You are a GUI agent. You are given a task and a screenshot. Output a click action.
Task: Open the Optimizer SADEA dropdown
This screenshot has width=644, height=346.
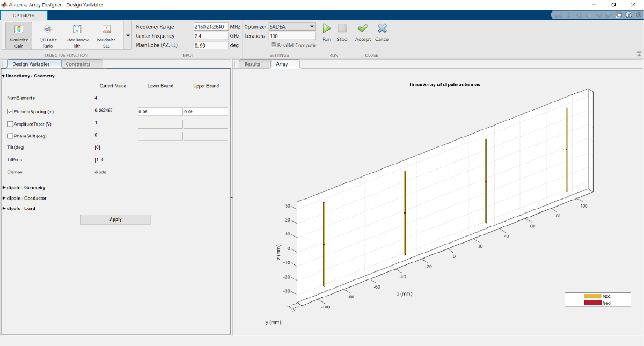[292, 26]
